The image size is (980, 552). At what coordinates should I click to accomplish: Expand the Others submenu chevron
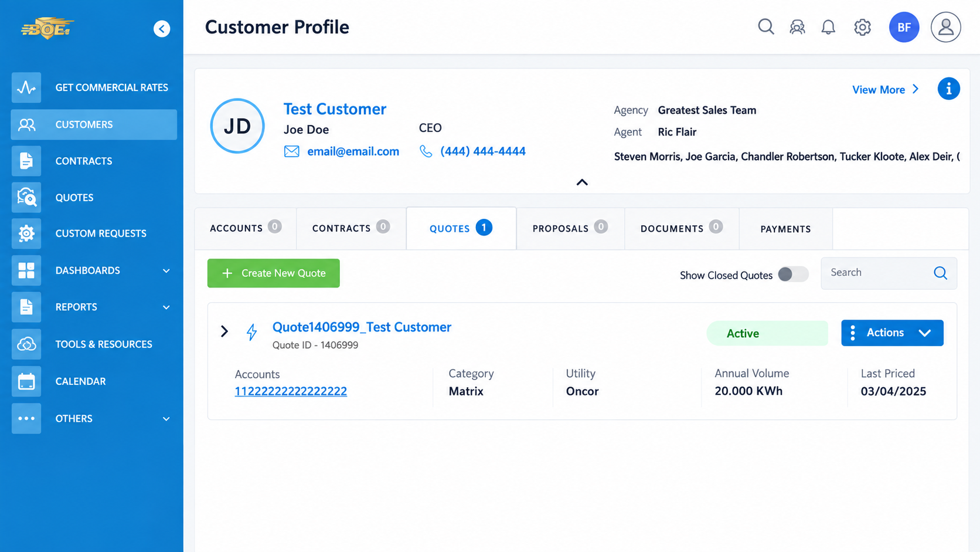166,419
